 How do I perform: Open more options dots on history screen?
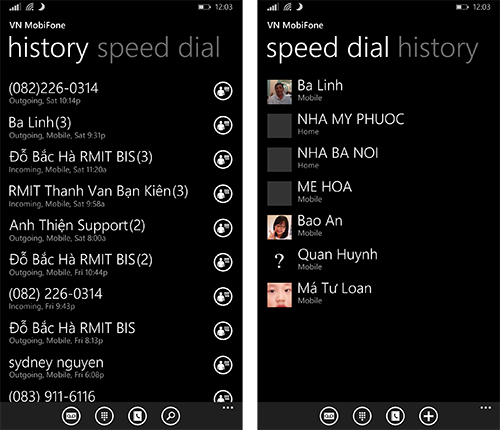tap(228, 407)
